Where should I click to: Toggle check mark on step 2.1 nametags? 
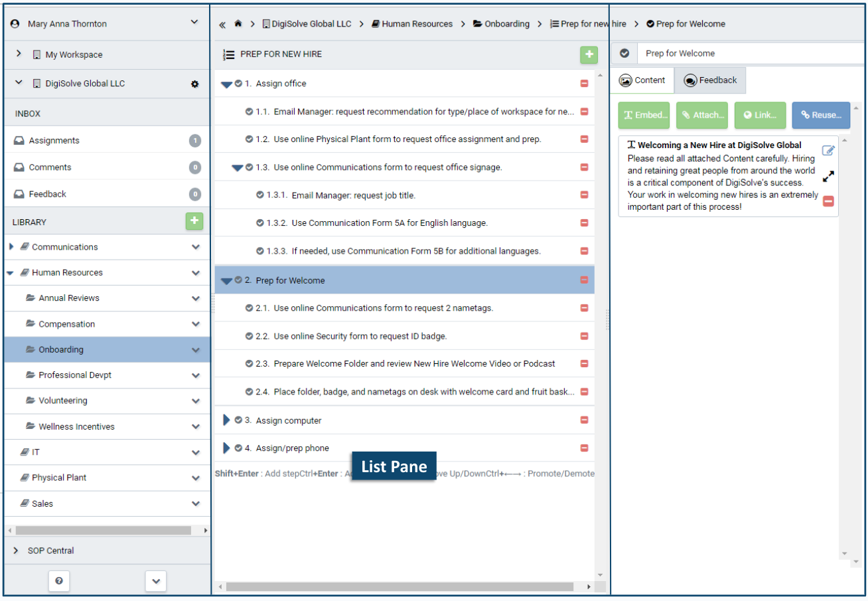(x=250, y=308)
